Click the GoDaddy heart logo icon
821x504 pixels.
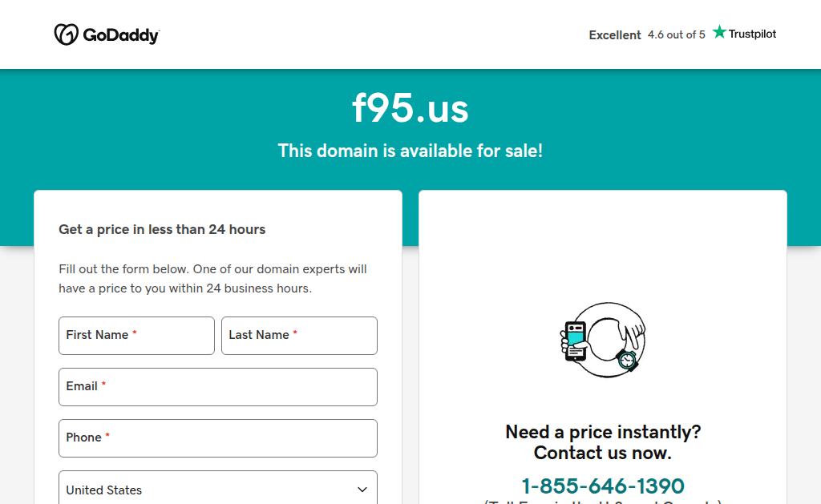click(x=66, y=34)
